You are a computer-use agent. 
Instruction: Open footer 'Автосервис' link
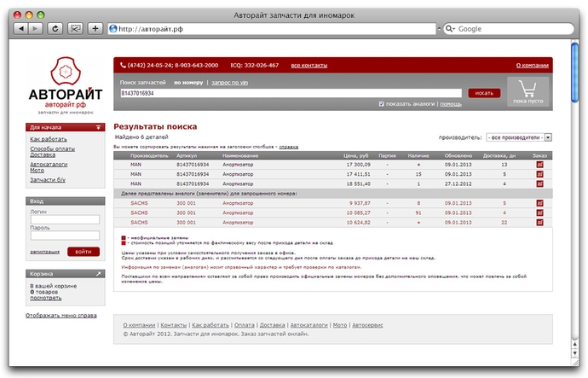tap(367, 325)
